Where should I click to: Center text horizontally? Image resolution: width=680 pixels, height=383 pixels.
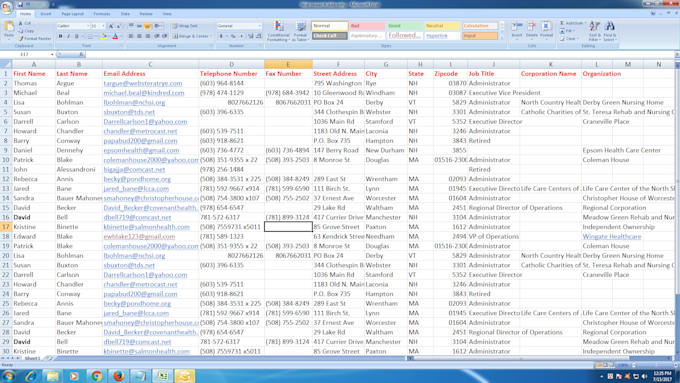click(x=139, y=36)
